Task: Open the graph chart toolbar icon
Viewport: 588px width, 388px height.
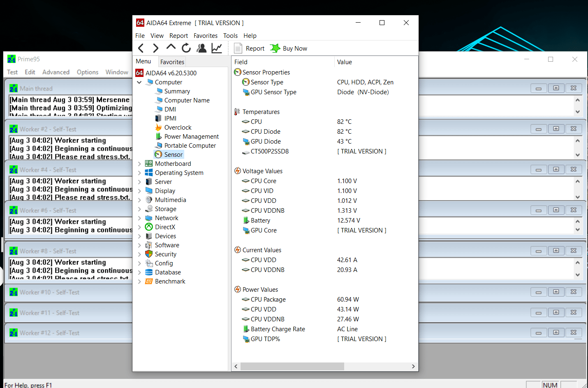Action: point(217,49)
